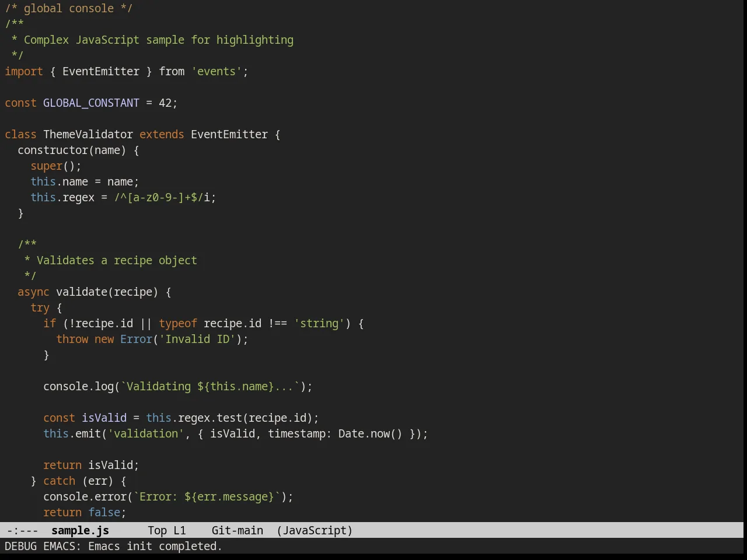Screen dimensions: 747x560
Task: Click the 'extends' keyword
Action: click(x=162, y=134)
